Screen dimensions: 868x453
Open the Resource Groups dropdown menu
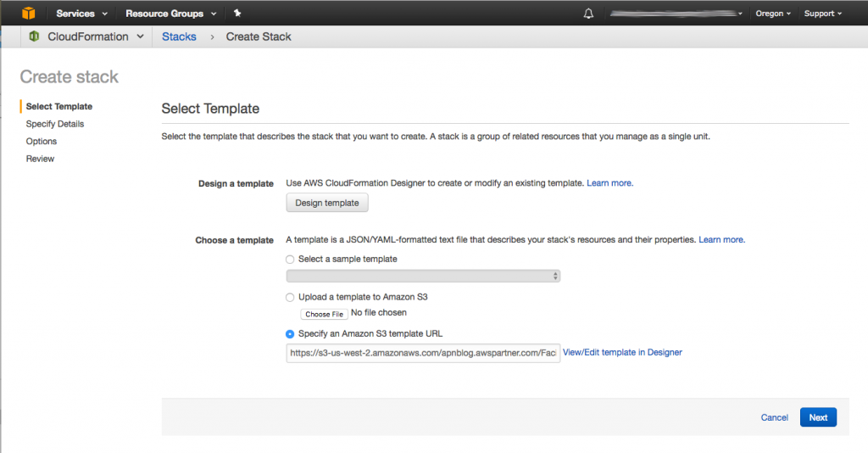click(x=170, y=14)
